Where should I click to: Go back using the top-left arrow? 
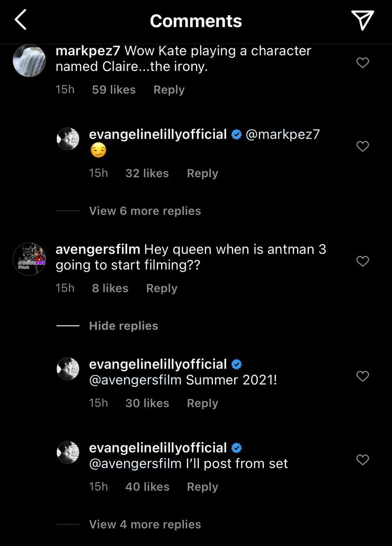(21, 20)
